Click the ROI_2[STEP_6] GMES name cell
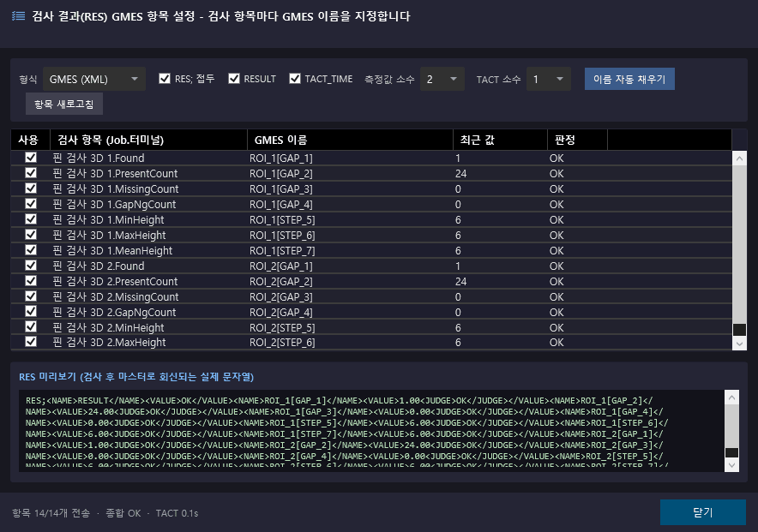 (x=350, y=343)
